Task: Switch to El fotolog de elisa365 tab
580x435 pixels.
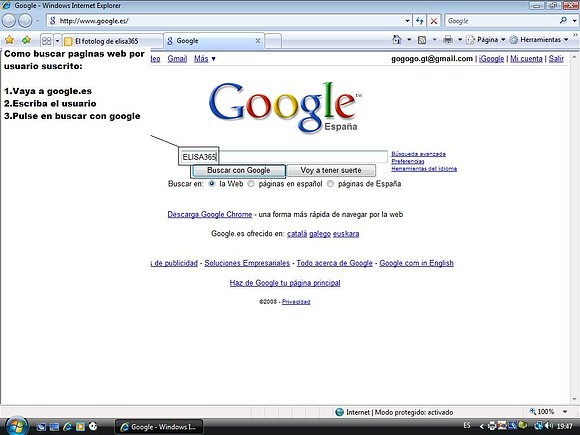Action: tap(112, 41)
